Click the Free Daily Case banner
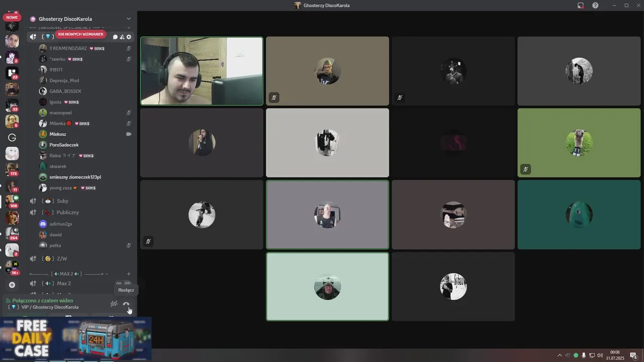This screenshot has height=362, width=644. (75, 338)
